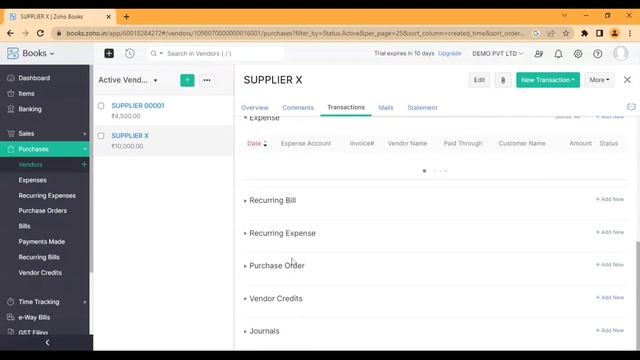
Task: Select SUPPLIER 00001 checkbox
Action: pos(101,106)
